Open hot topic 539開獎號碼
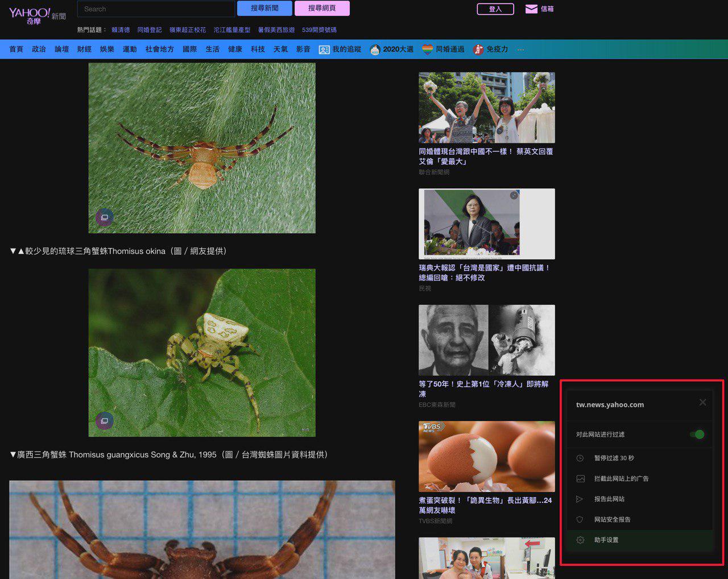The image size is (728, 579). [x=319, y=30]
